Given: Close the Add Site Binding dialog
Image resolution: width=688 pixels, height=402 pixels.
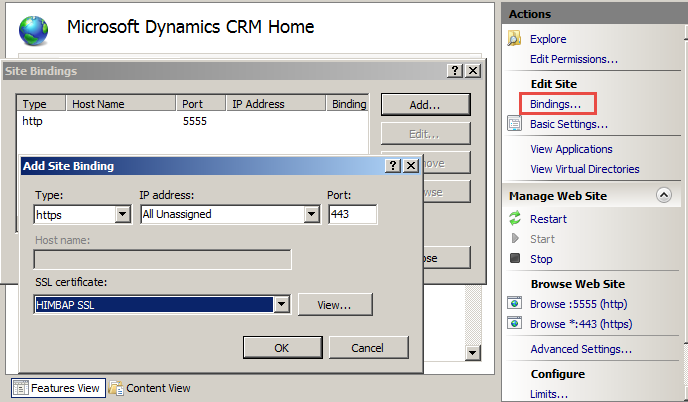Looking at the screenshot, I should tap(411, 165).
